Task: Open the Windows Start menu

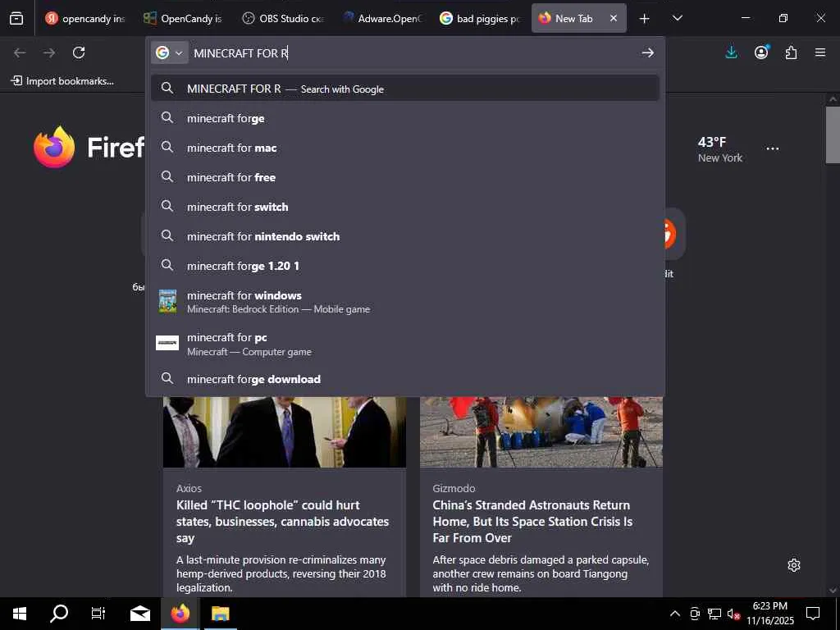Action: 20,614
